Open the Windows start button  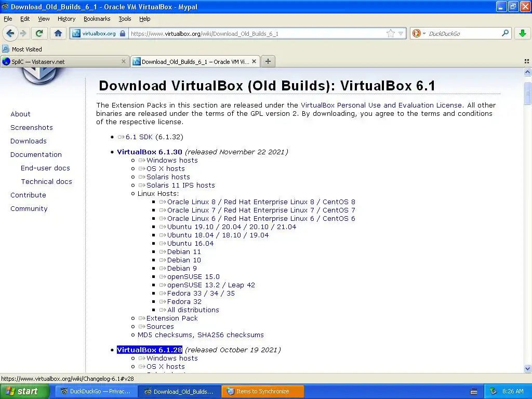point(24,392)
